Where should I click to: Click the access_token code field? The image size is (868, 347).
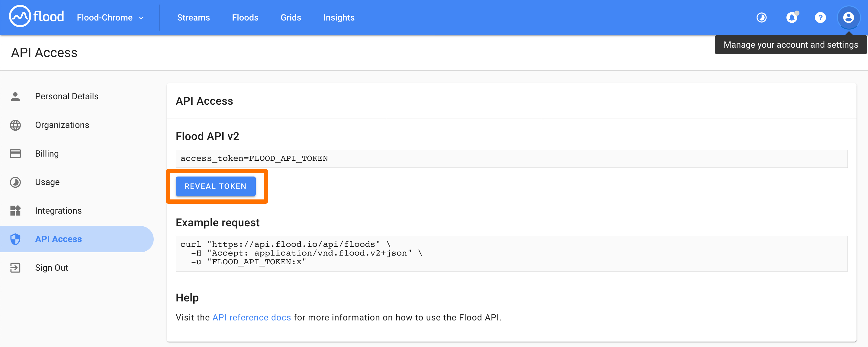pyautogui.click(x=512, y=158)
